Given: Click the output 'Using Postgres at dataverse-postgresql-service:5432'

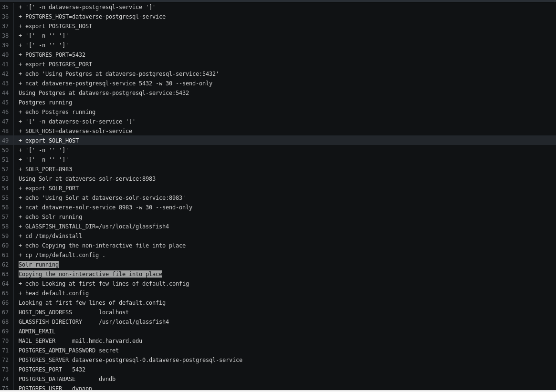Looking at the screenshot, I should click(104, 93).
